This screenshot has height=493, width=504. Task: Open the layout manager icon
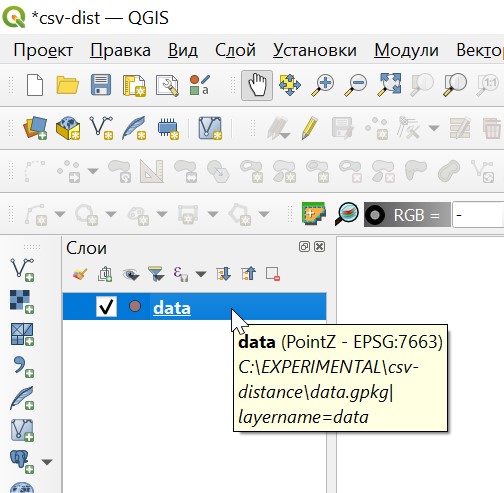(x=167, y=86)
